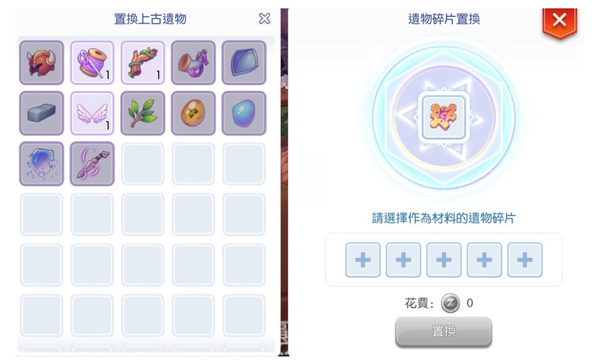Image resolution: width=602 pixels, height=364 pixels.
Task: Add material in the fifth plus slot
Action: pos(525,260)
